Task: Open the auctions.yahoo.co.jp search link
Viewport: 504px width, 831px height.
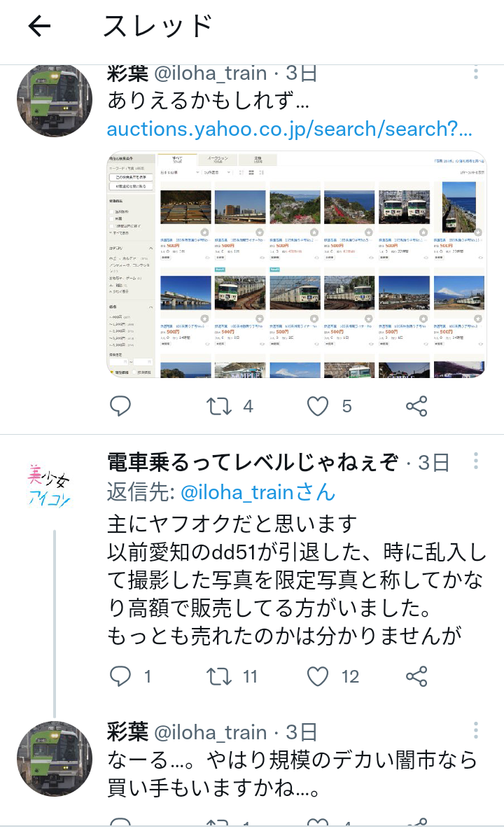Action: [x=289, y=129]
